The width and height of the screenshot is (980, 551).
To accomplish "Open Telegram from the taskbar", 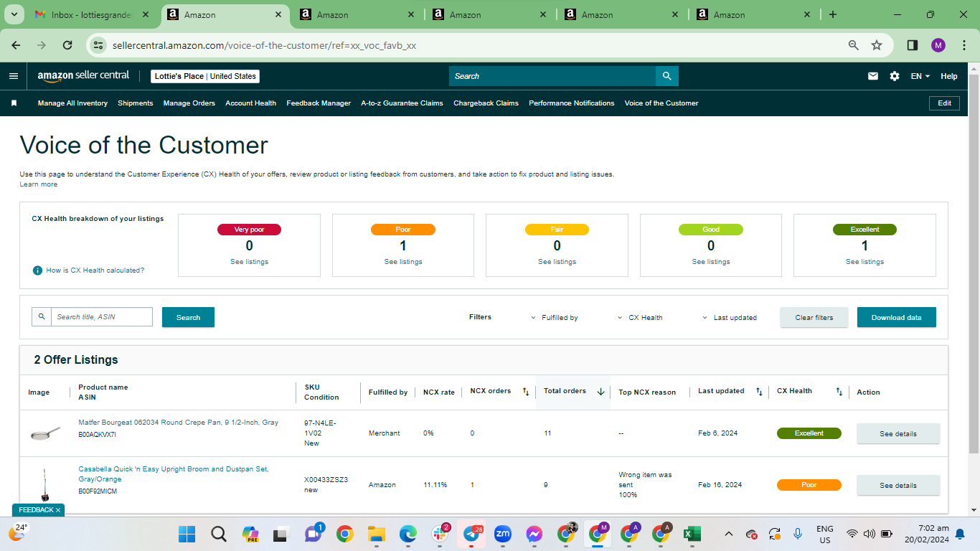I will pyautogui.click(x=471, y=534).
